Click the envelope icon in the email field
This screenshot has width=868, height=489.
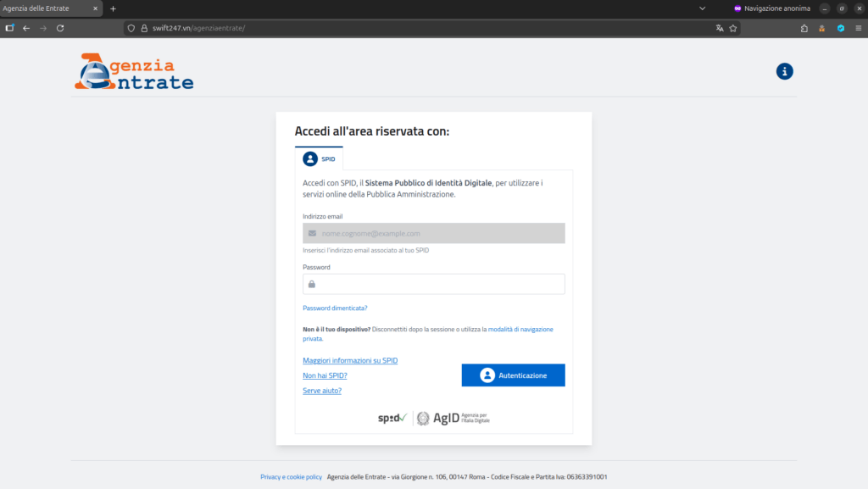point(311,233)
